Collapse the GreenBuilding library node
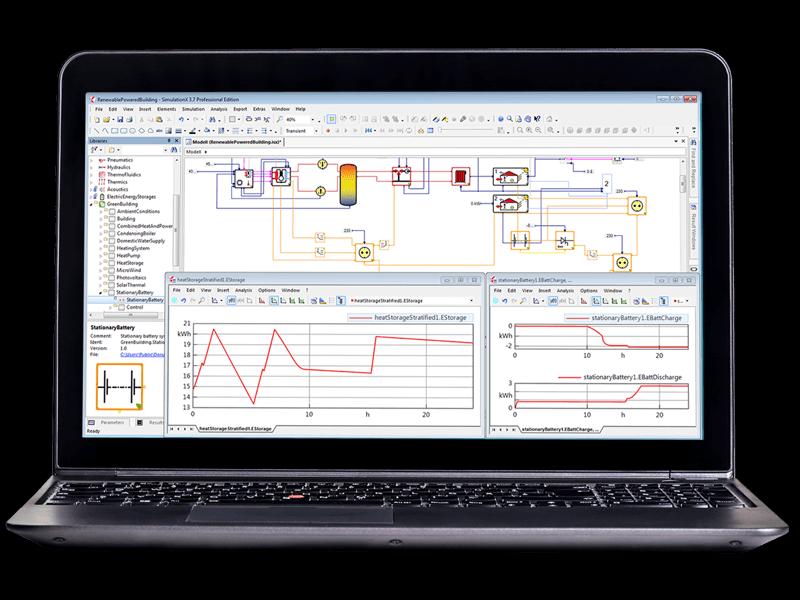 tap(92, 204)
